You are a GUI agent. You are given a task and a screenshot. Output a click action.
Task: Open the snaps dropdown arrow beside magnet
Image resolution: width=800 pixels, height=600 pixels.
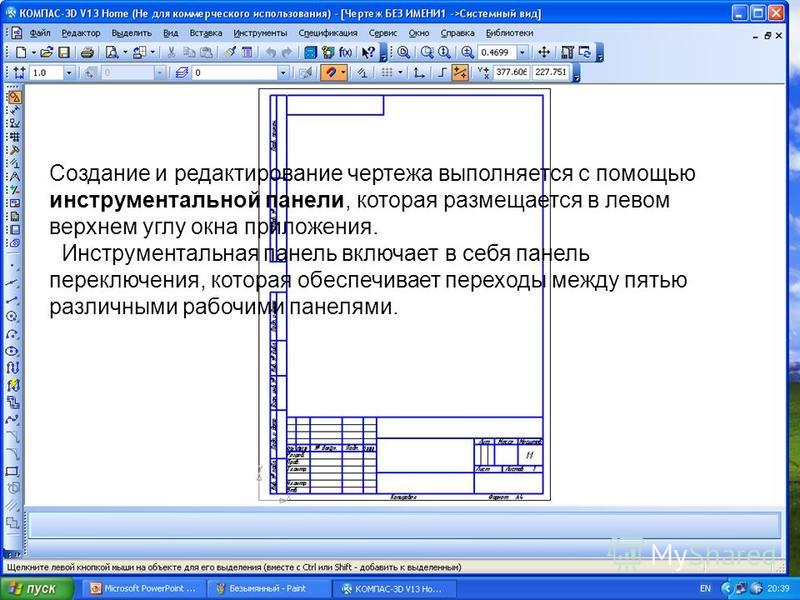pos(343,73)
